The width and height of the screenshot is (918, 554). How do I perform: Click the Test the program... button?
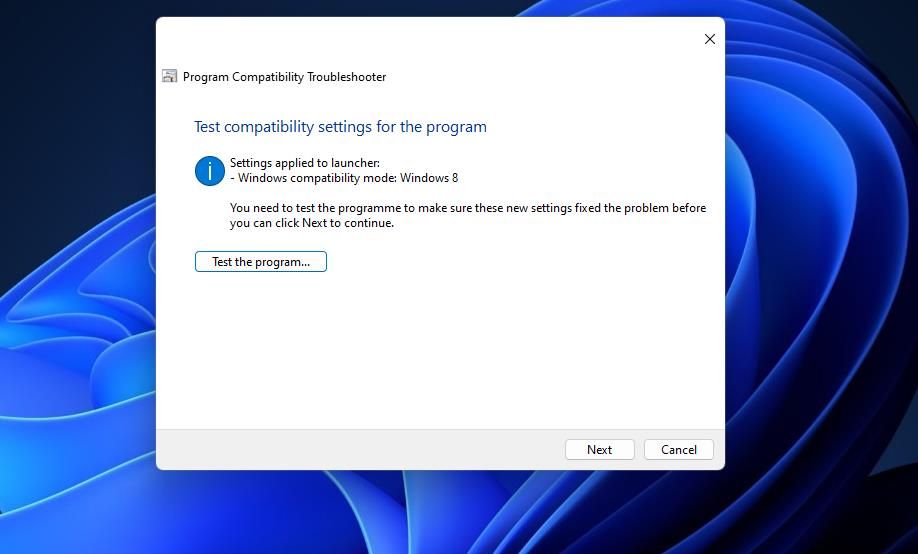(261, 262)
